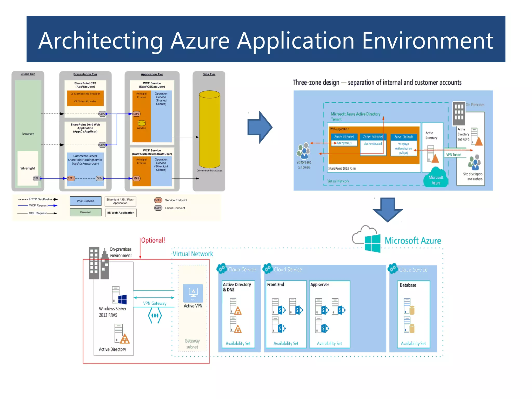Click the green Browser legend box
532x399 pixels.
point(85,212)
